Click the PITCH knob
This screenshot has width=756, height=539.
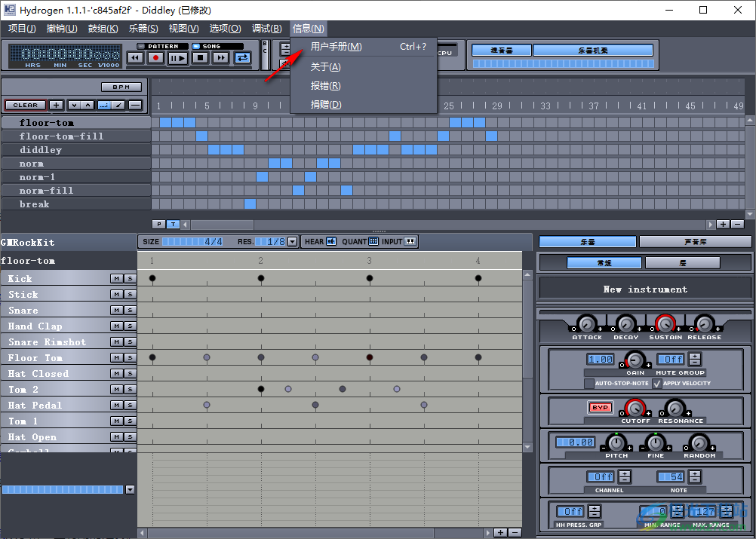(616, 443)
